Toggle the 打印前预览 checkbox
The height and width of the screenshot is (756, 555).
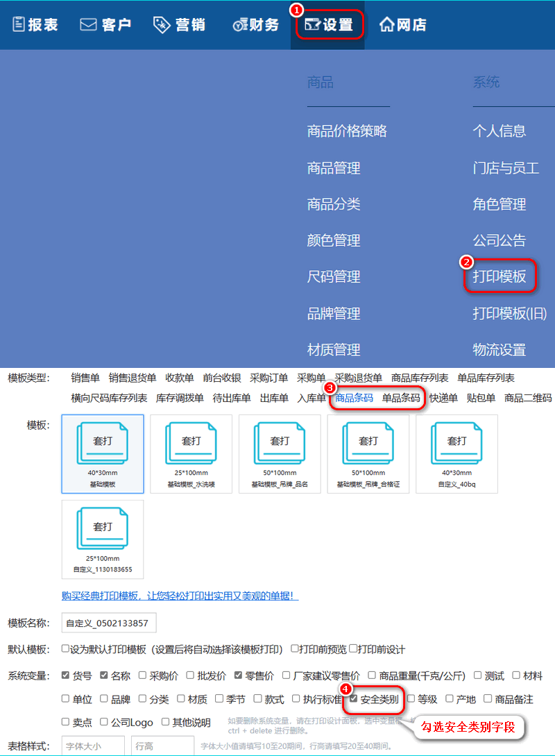[295, 649]
